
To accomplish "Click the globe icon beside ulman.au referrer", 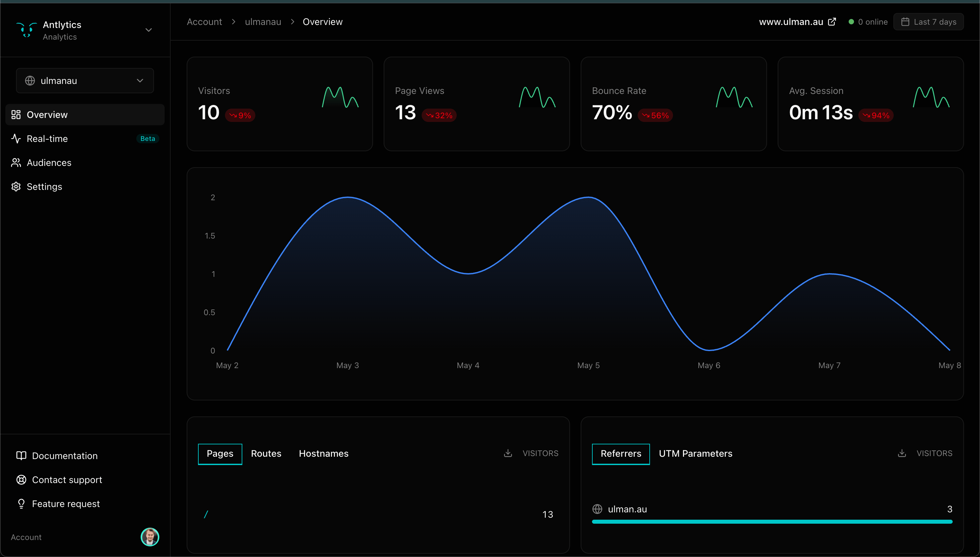I will 597,509.
